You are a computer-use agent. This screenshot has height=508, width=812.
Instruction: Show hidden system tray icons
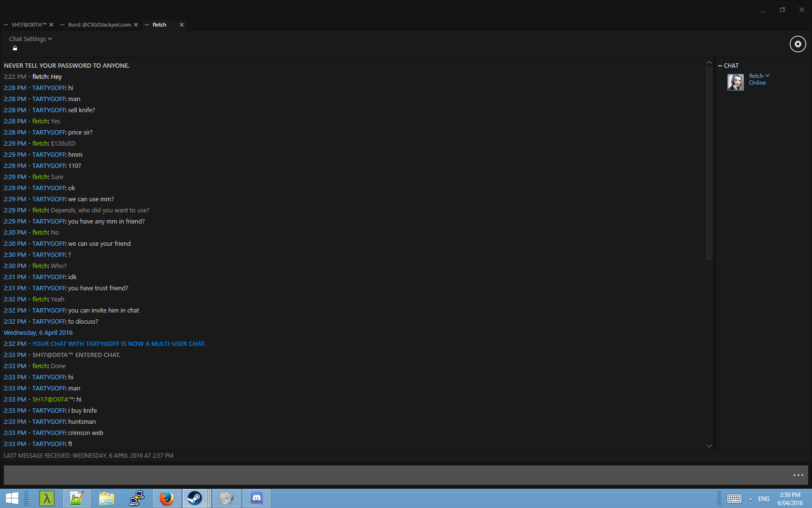pos(750,499)
